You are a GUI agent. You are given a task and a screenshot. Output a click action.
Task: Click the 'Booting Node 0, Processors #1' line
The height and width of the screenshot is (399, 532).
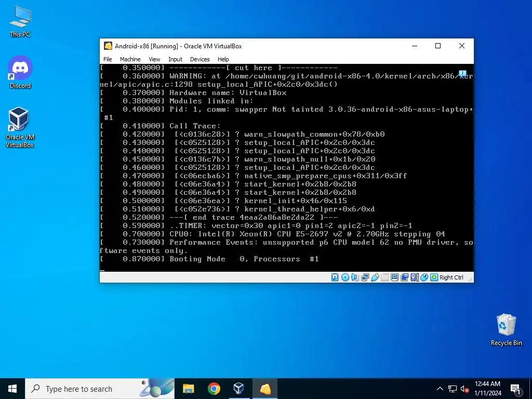pyautogui.click(x=209, y=259)
